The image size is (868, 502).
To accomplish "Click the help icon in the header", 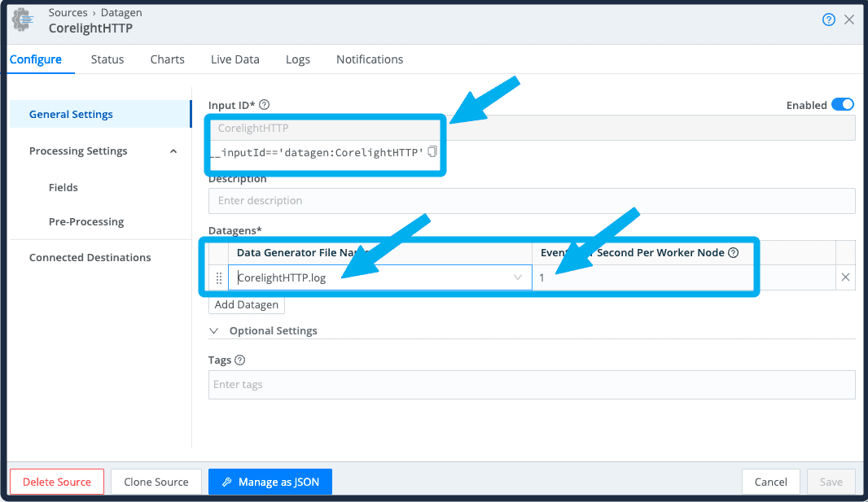I will click(x=829, y=20).
